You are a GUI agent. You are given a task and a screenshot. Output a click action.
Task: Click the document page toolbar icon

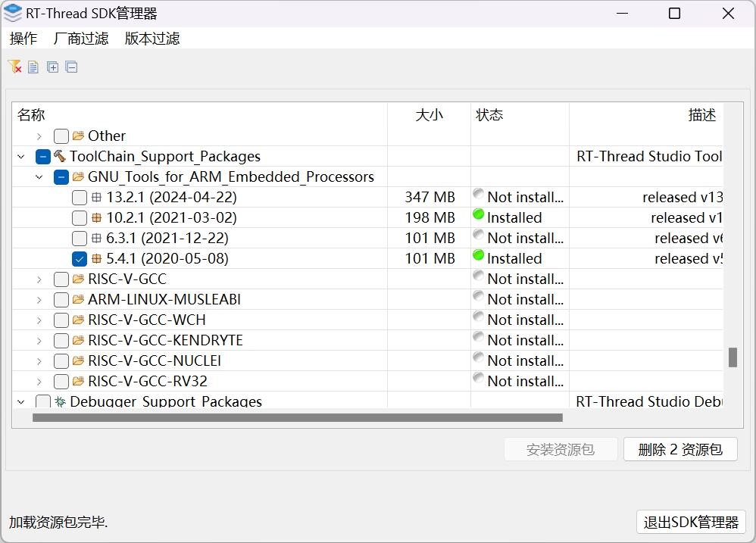33,67
